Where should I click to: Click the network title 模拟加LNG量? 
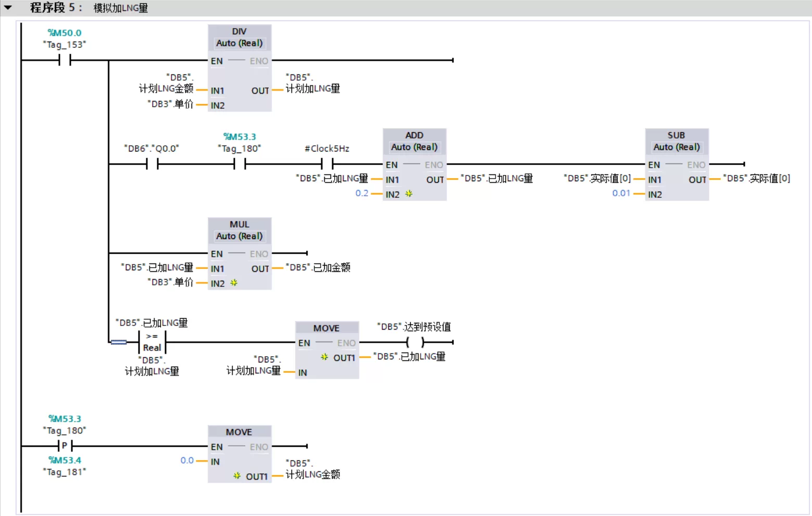coord(121,8)
